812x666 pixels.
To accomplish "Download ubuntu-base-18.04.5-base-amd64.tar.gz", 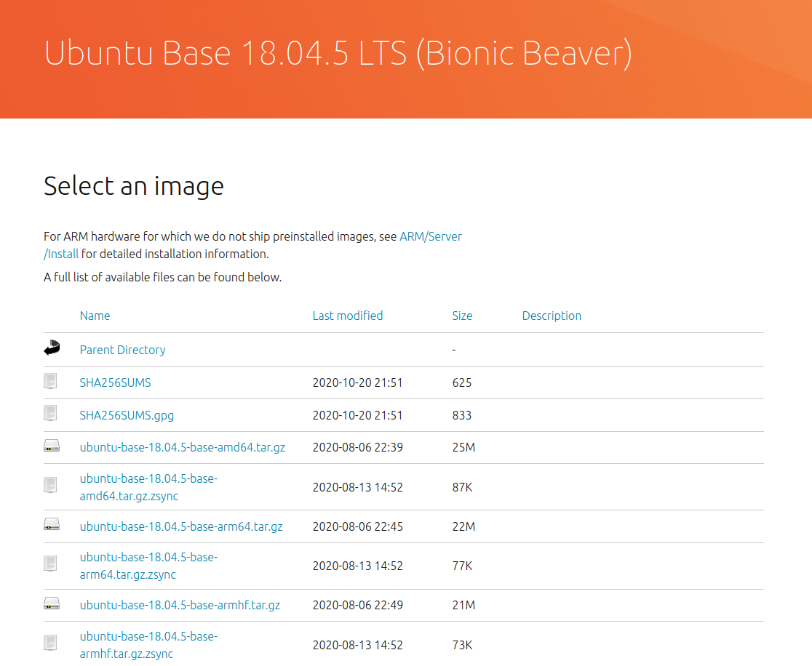I will (x=181, y=447).
